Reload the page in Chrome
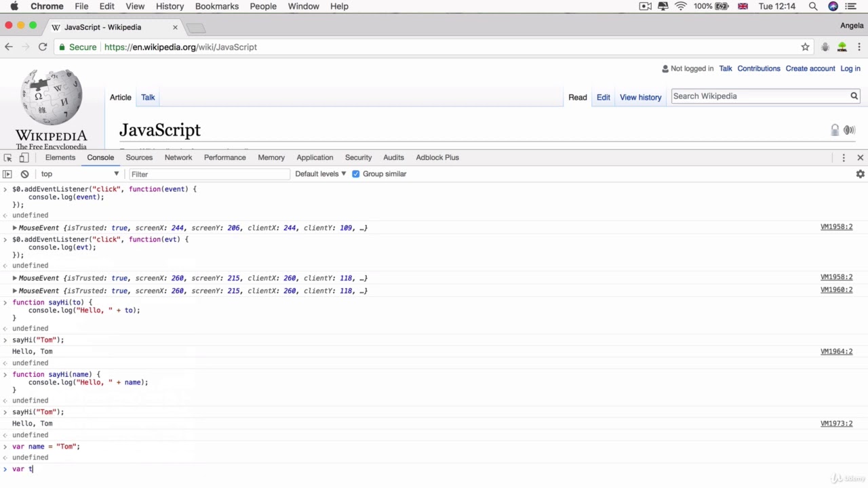This screenshot has width=868, height=488. tap(43, 47)
